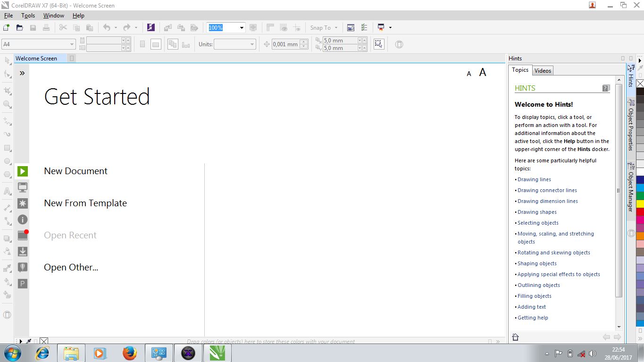Click the small 'A' decrease text size

click(469, 74)
